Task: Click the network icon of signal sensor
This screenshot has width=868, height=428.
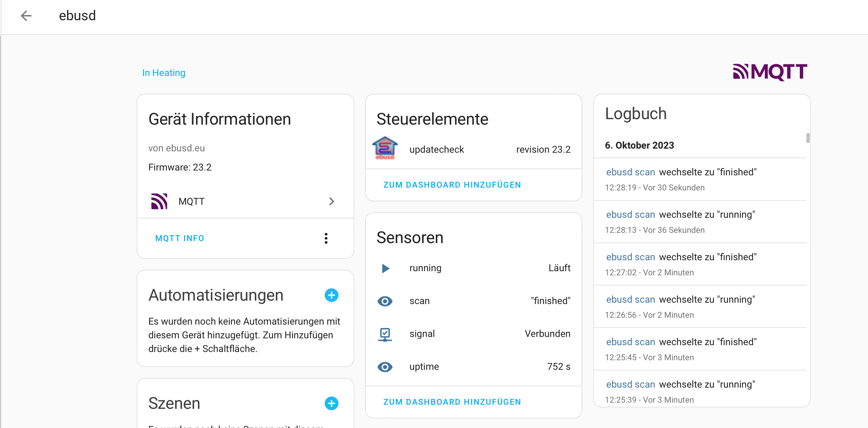Action: pos(385,334)
